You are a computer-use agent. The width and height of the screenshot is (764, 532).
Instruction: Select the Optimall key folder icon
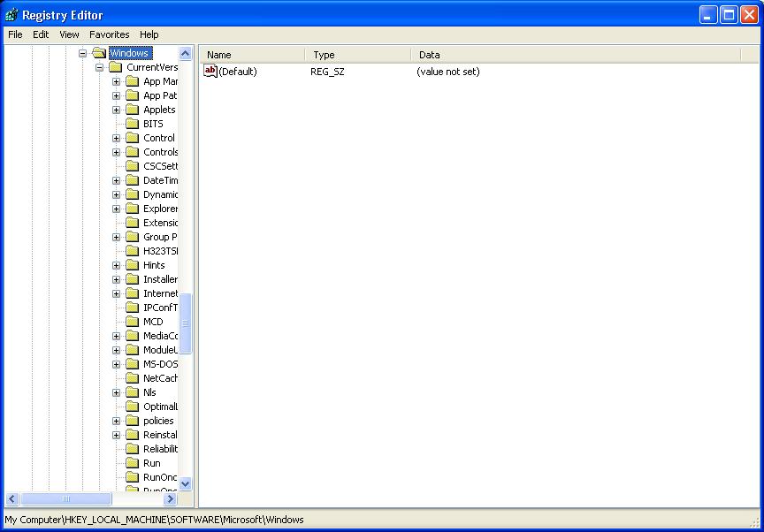click(132, 406)
